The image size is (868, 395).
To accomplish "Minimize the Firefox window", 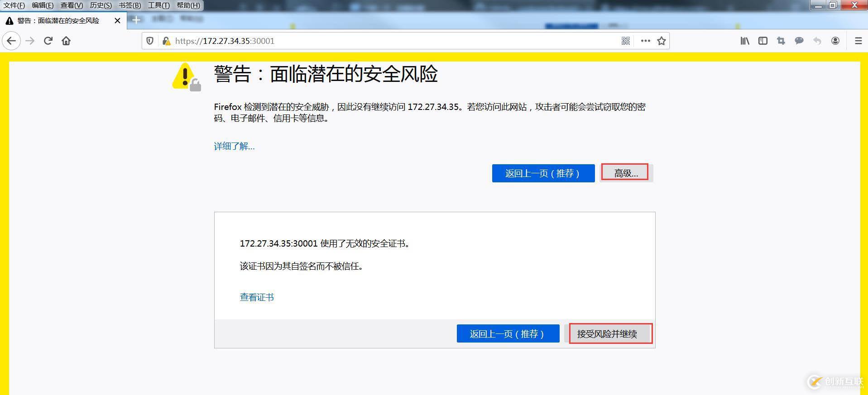I will tap(818, 5).
